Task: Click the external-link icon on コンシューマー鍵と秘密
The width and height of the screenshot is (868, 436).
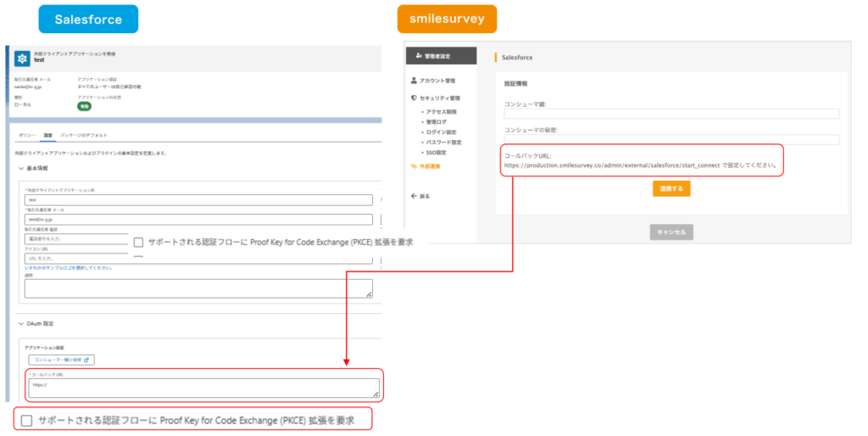Action: coord(86,361)
